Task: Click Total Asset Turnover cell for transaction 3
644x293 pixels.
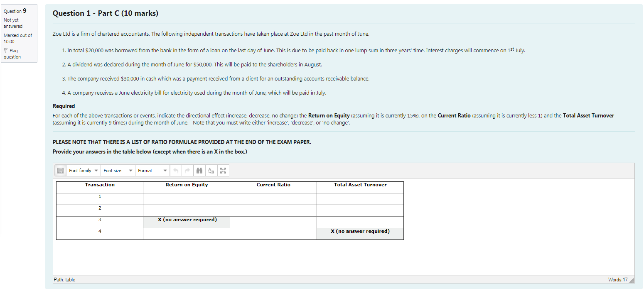Action: pyautogui.click(x=360, y=222)
